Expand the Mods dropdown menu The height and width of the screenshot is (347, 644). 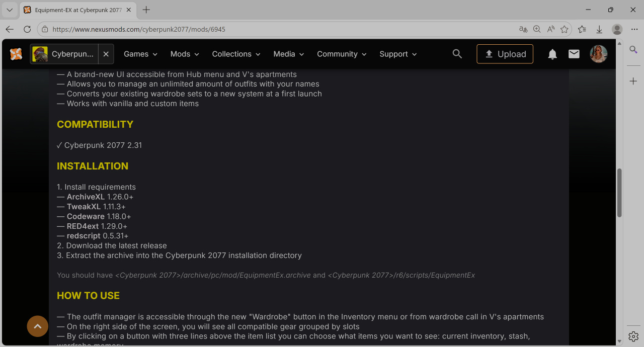click(x=185, y=54)
